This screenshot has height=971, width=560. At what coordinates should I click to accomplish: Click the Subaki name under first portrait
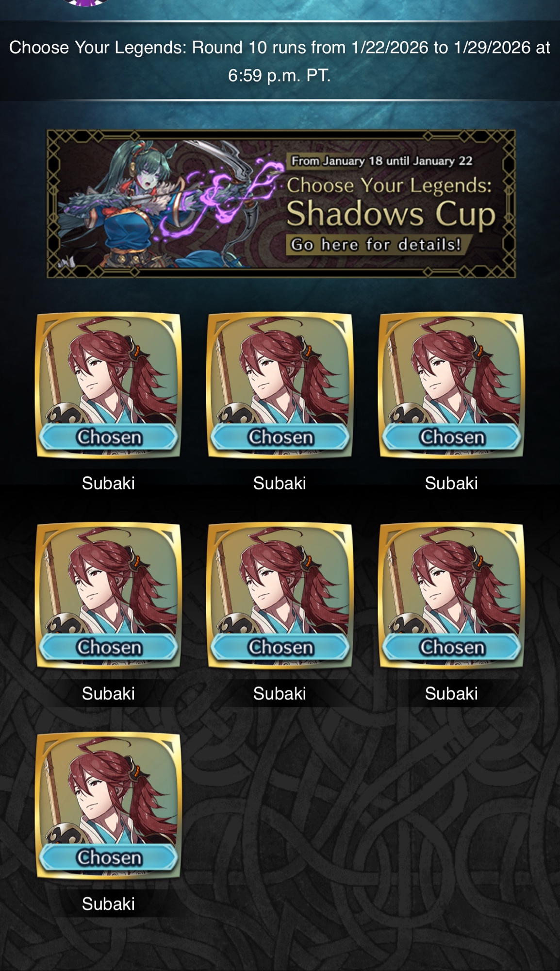tap(108, 483)
